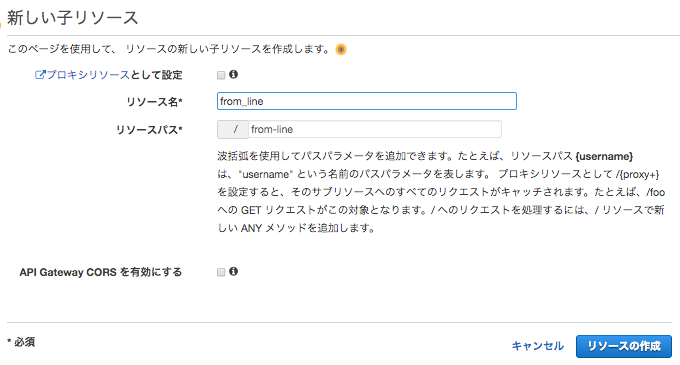Enable the プロキシリソースとして設定 checkbox
Image resolution: width=680 pixels, height=365 pixels.
pyautogui.click(x=221, y=75)
